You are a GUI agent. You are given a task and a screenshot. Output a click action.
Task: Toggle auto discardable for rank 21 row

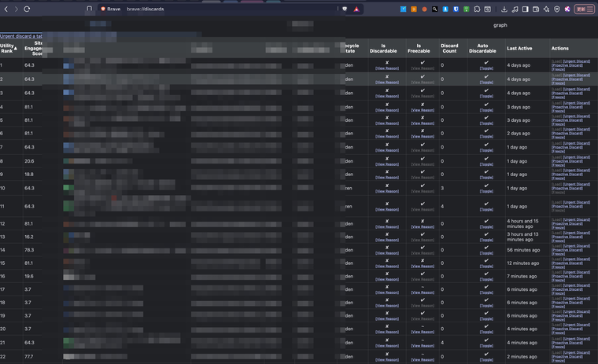[486, 346]
